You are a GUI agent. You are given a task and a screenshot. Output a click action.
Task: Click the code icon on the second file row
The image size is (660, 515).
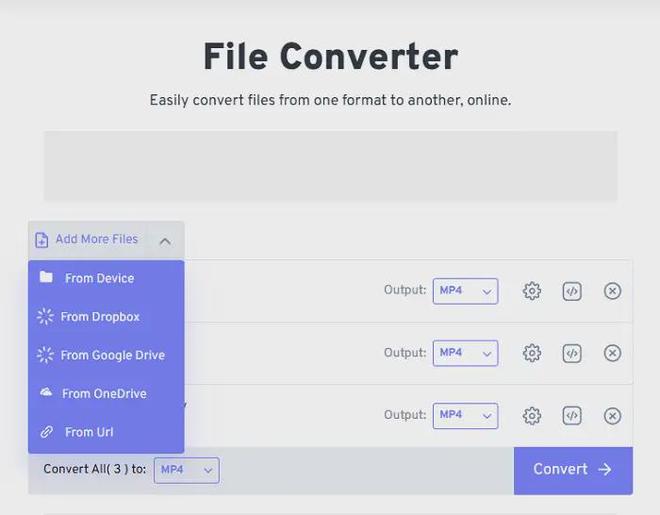(x=572, y=353)
